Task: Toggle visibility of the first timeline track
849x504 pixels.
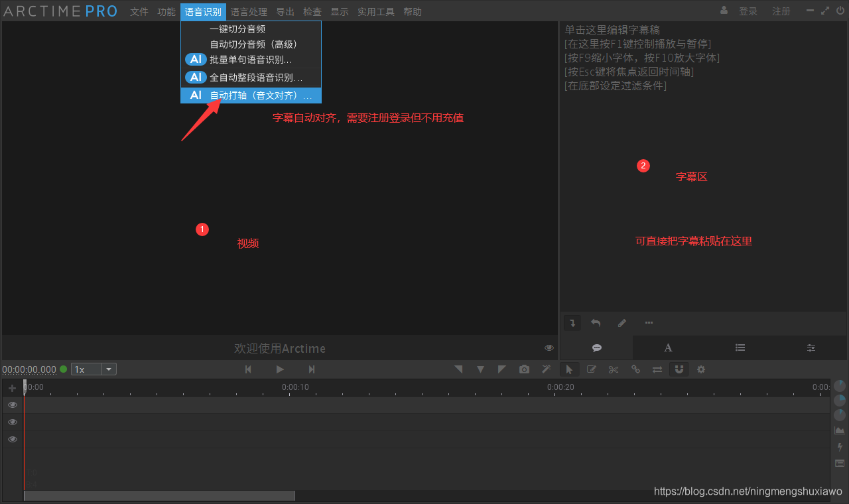Action: tap(12, 405)
